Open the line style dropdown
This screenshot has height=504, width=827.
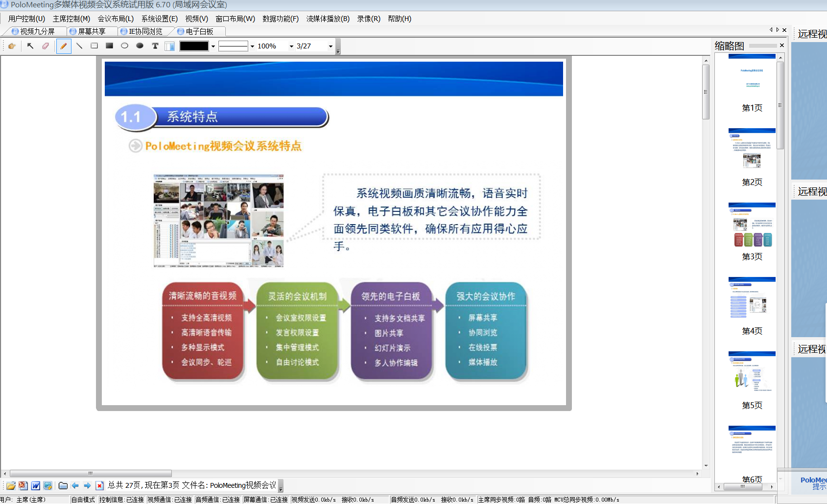coord(251,46)
